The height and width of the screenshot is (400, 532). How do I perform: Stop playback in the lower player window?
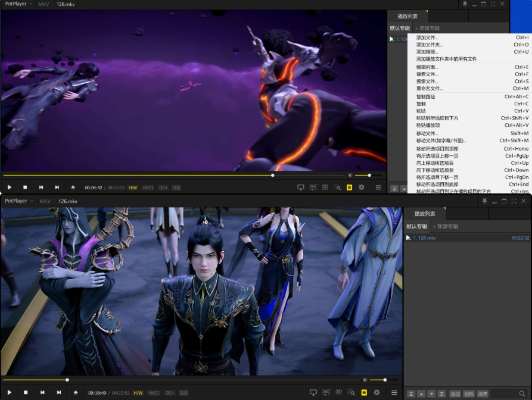click(26, 393)
